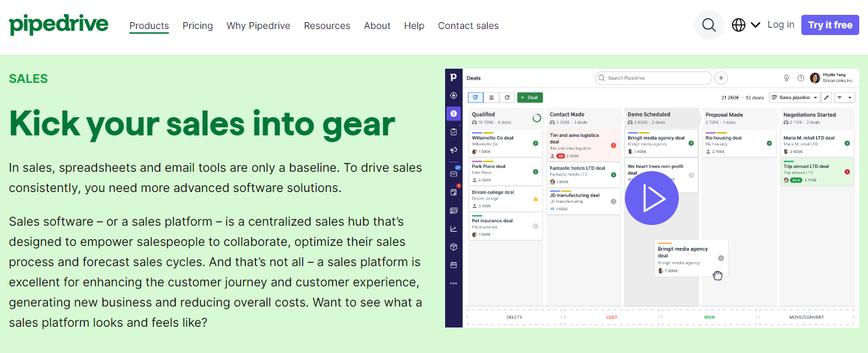The image size is (868, 353).
Task: Open the Marketplace store icon in sidebar
Action: 454,265
